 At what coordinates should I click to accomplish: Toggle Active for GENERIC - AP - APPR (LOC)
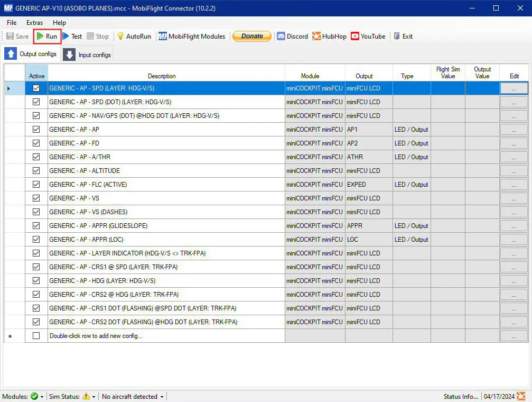coord(36,240)
